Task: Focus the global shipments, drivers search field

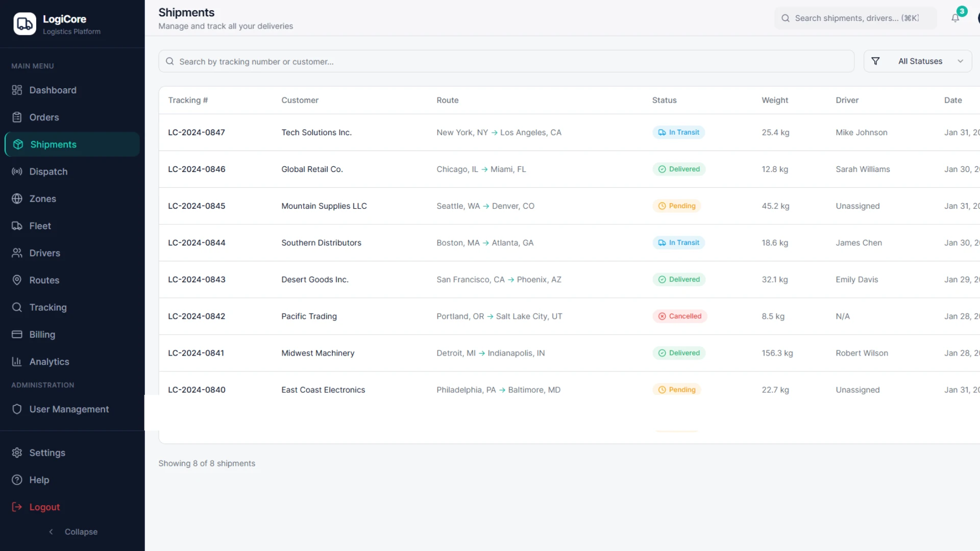Action: tap(855, 18)
